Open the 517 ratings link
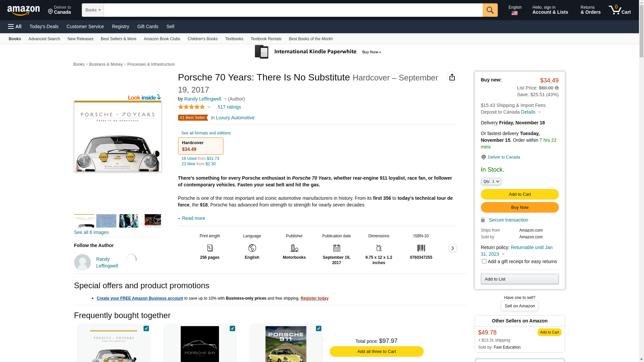 pos(229,107)
